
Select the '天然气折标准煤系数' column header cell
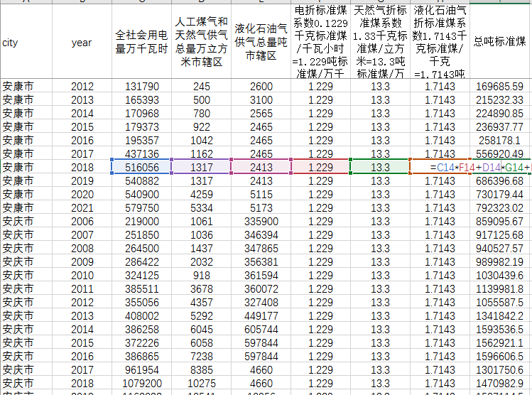(x=380, y=42)
